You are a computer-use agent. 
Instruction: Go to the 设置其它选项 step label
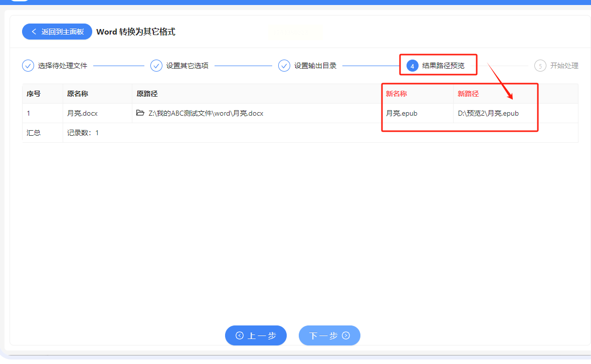point(187,66)
